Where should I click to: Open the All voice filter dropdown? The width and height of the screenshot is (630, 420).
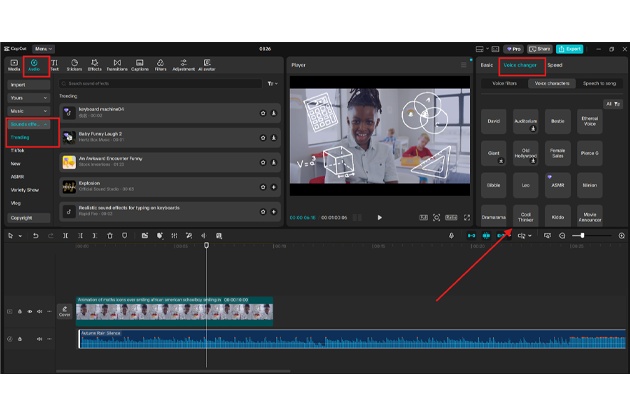[x=613, y=104]
